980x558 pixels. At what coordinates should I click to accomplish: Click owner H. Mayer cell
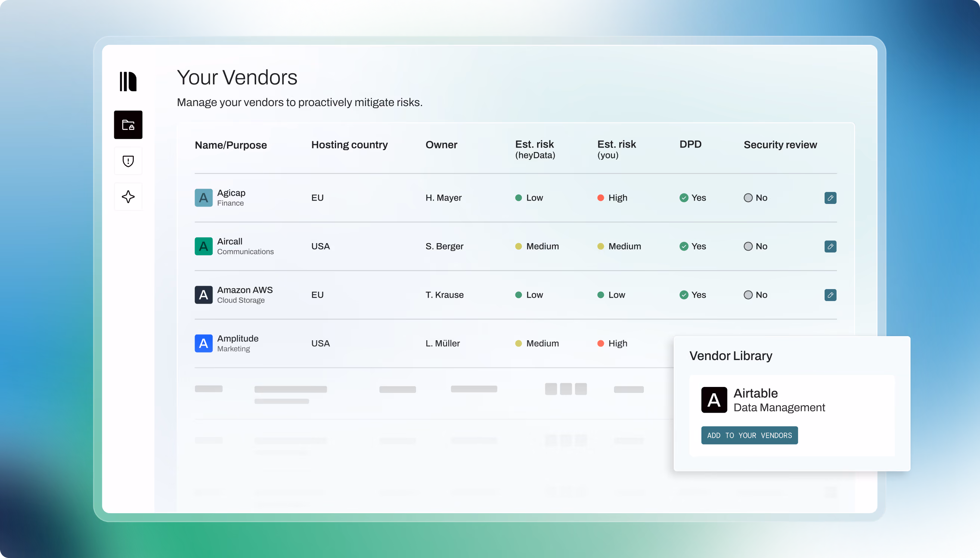(443, 198)
